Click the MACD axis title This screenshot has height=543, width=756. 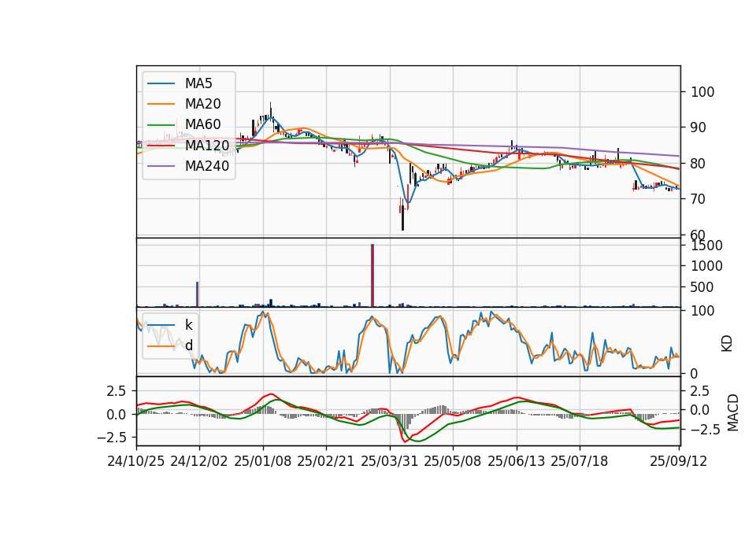(732, 412)
